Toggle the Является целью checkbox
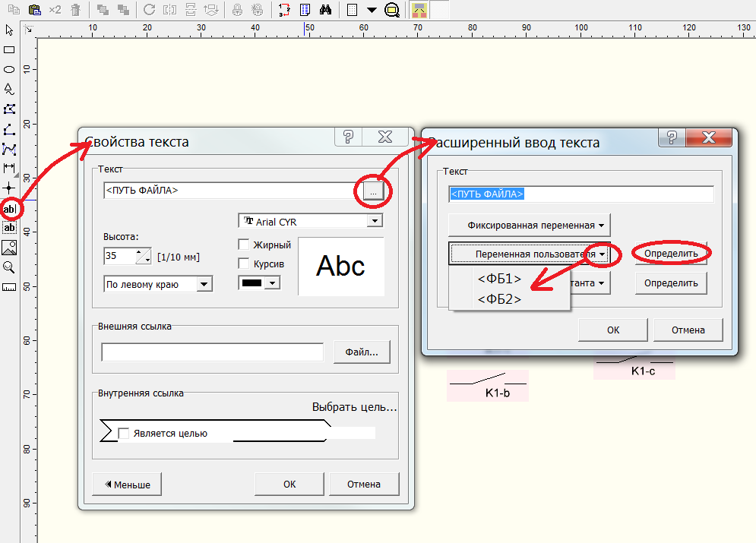The image size is (756, 543). click(x=124, y=433)
